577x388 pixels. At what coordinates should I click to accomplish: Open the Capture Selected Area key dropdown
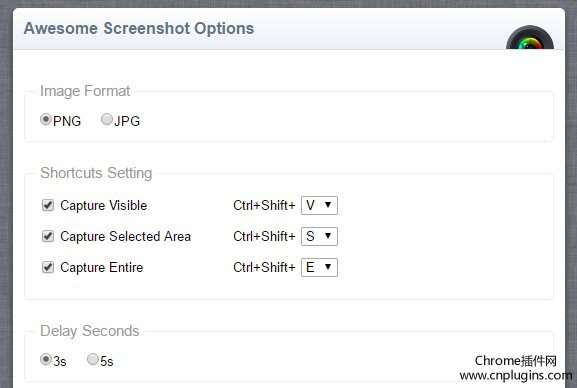[x=319, y=236]
